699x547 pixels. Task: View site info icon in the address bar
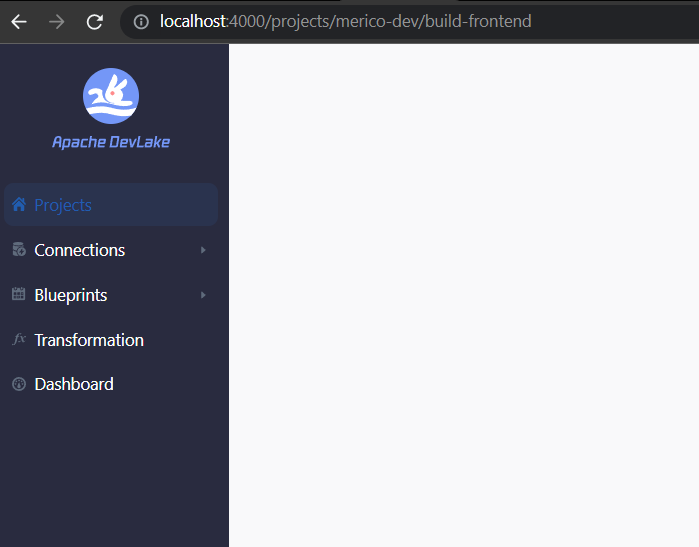(x=141, y=21)
